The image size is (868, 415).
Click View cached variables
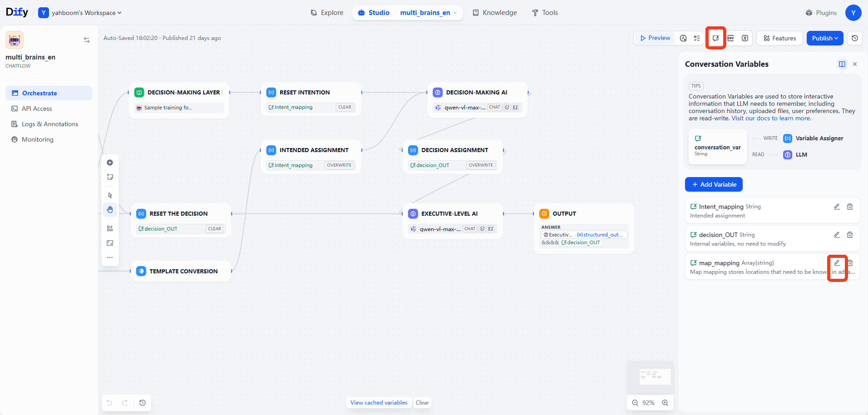(379, 403)
